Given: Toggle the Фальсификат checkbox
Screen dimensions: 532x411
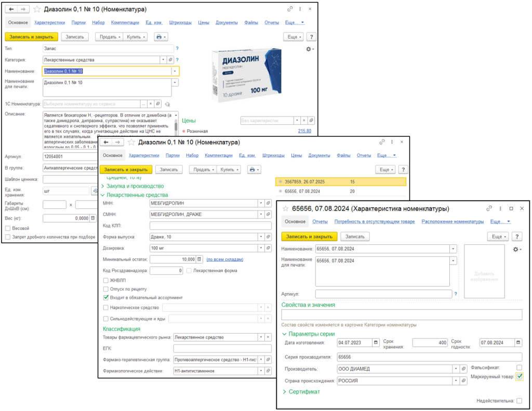Looking at the screenshot, I should 519,367.
